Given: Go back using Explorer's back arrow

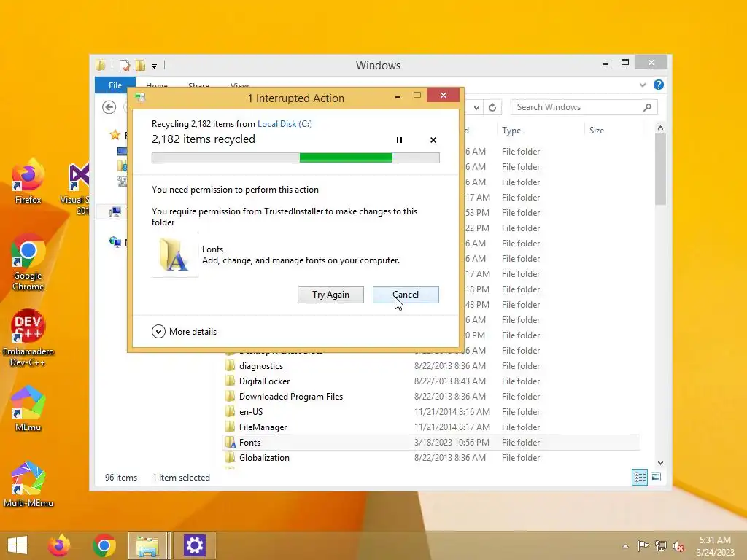Looking at the screenshot, I should (x=109, y=107).
